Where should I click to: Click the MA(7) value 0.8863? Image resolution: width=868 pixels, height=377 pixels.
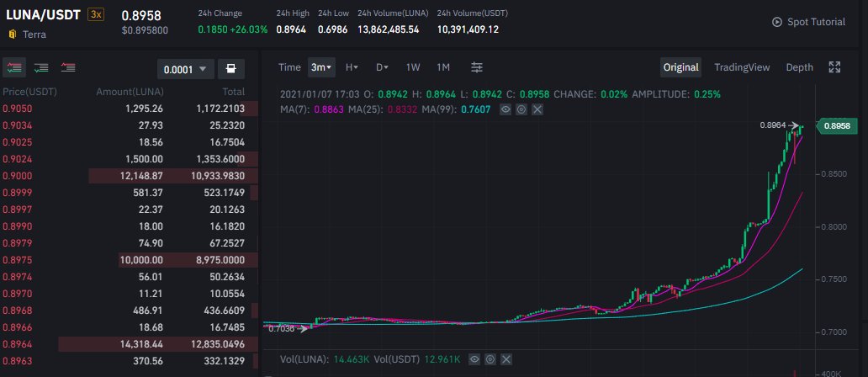coord(328,109)
